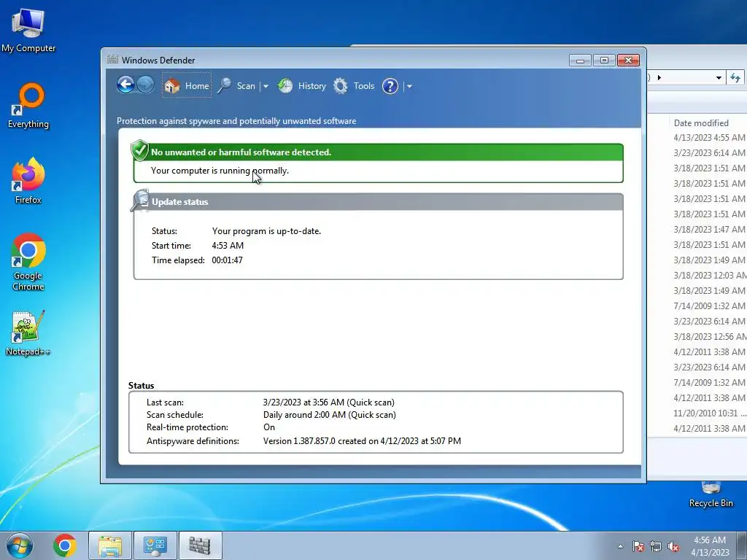The height and width of the screenshot is (560, 747).
Task: Click the Scan schedule 'Daily around 2:00 AM' text
Action: coord(329,415)
